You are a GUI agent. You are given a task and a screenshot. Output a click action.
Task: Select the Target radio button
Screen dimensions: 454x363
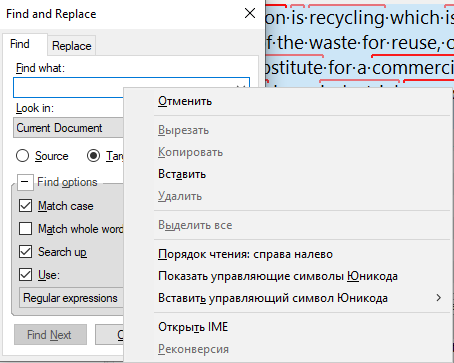click(93, 156)
